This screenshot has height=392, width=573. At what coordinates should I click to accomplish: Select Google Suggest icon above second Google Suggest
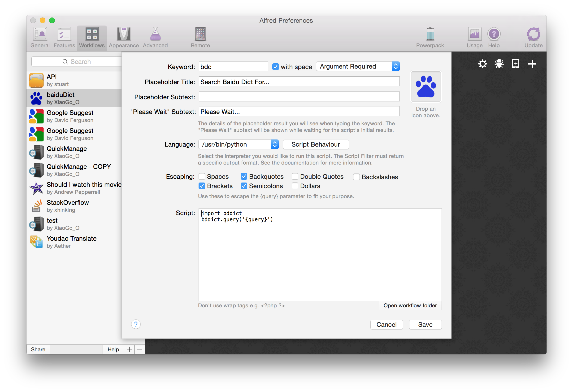(x=36, y=116)
